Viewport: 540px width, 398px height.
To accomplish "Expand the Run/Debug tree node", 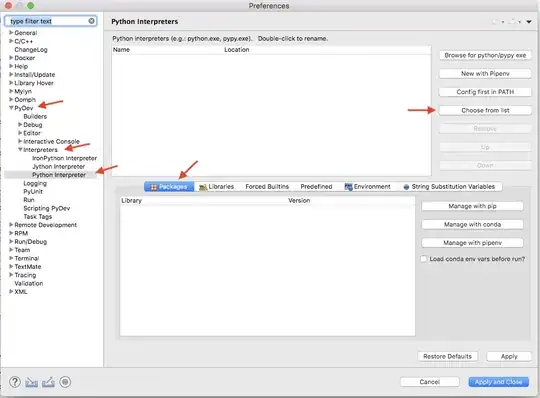I will [x=11, y=242].
